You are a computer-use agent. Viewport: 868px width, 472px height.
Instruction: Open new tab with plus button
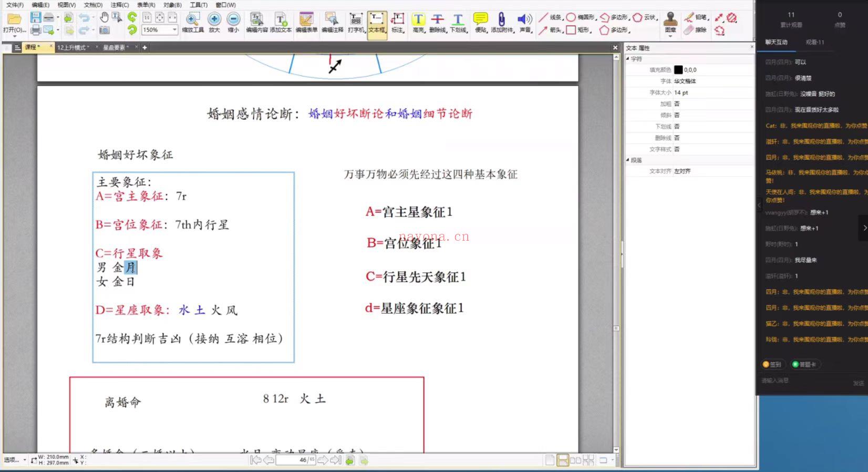tap(144, 47)
